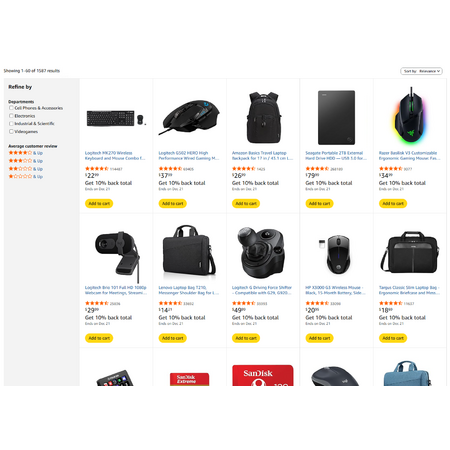Image resolution: width=450 pixels, height=450 pixels.
Task: Add HP X3000 wireless mouse to cart
Action: click(319, 338)
